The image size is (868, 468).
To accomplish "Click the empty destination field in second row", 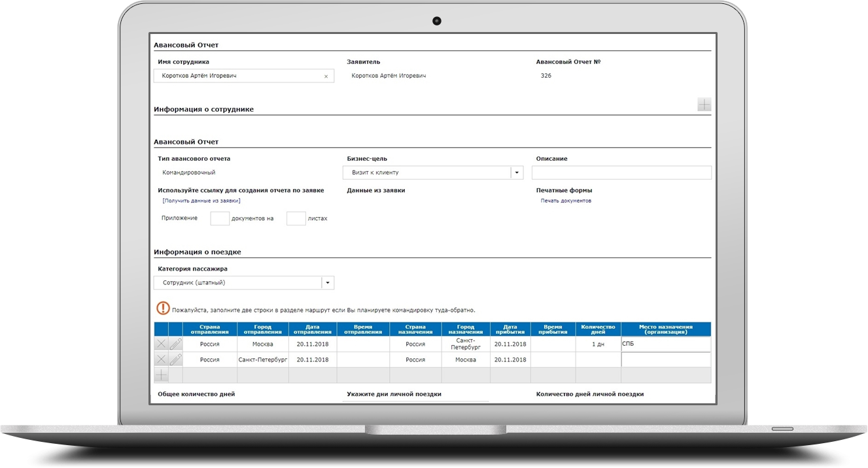I will click(x=665, y=359).
